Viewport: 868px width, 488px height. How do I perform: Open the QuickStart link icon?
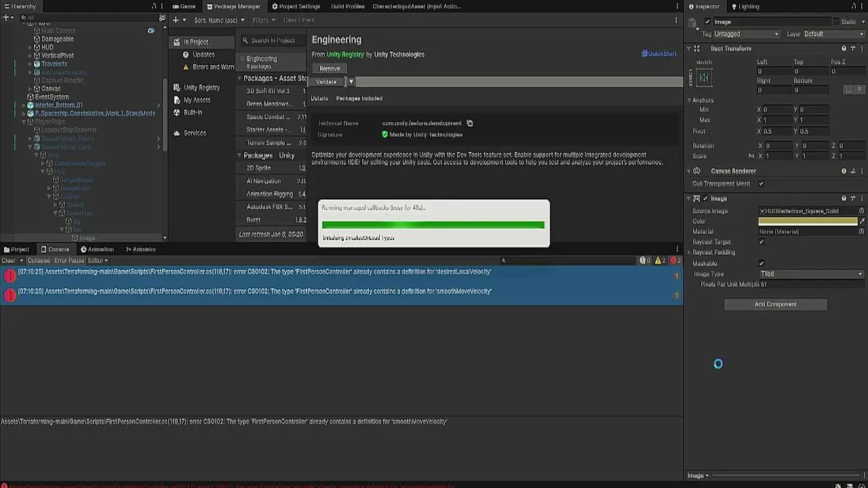click(645, 54)
